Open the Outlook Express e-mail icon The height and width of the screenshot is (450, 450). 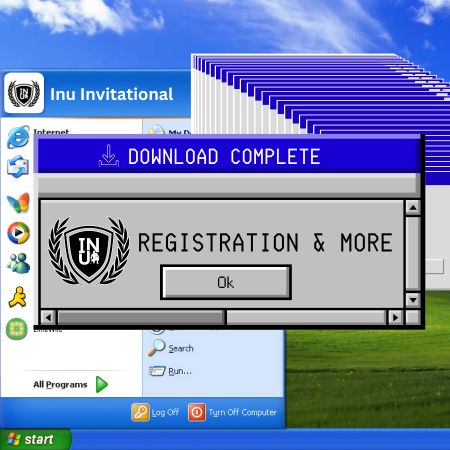coord(18,166)
